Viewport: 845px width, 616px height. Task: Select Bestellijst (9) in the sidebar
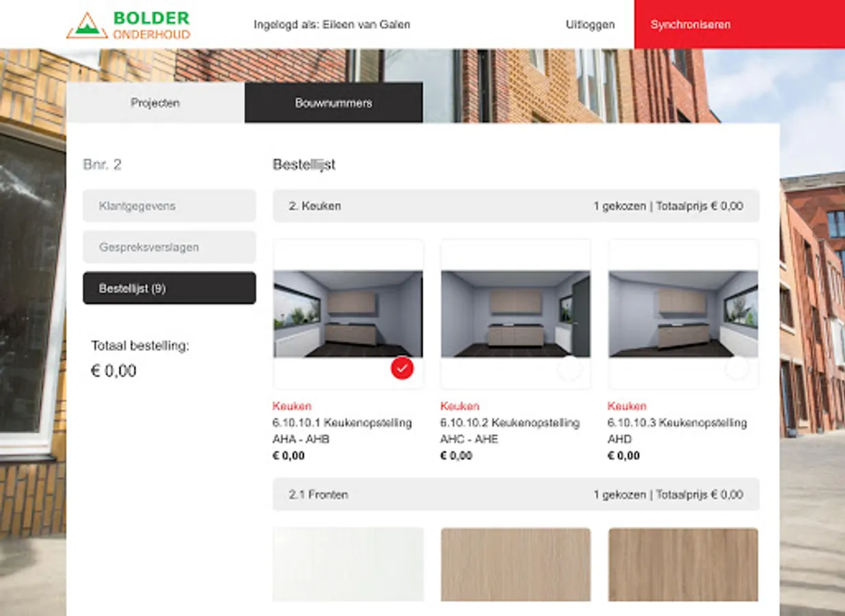click(x=170, y=288)
